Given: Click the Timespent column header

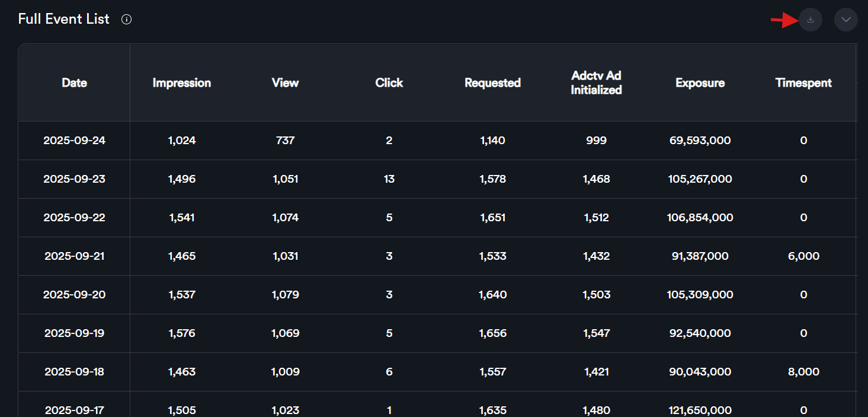Looking at the screenshot, I should point(803,83).
